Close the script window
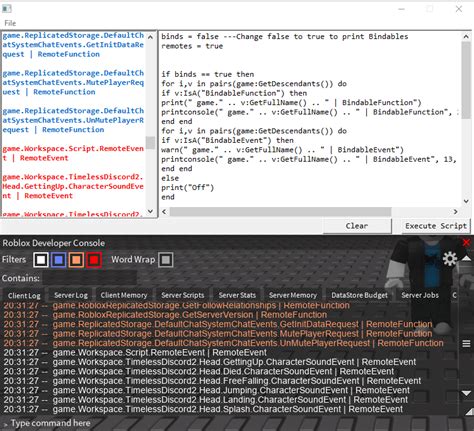474x431 pixels. point(459,9)
